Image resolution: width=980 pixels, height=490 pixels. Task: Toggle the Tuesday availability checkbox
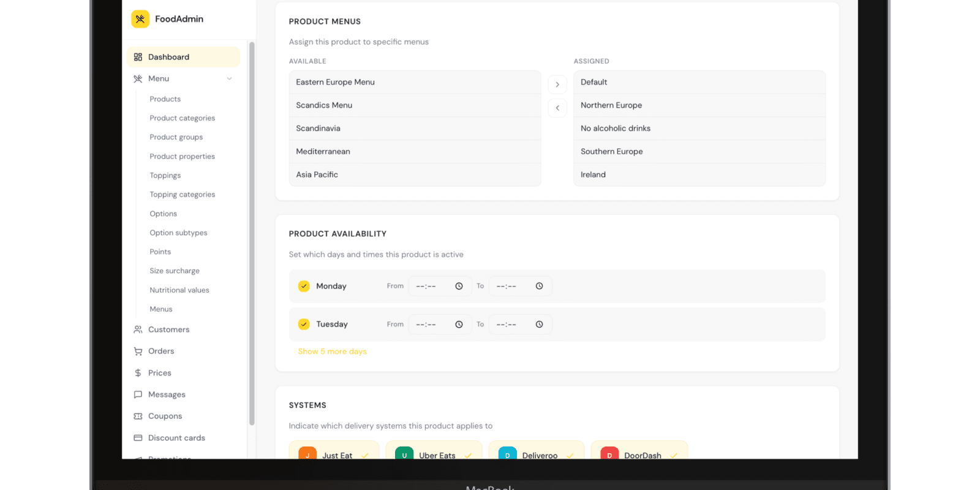[x=304, y=324]
